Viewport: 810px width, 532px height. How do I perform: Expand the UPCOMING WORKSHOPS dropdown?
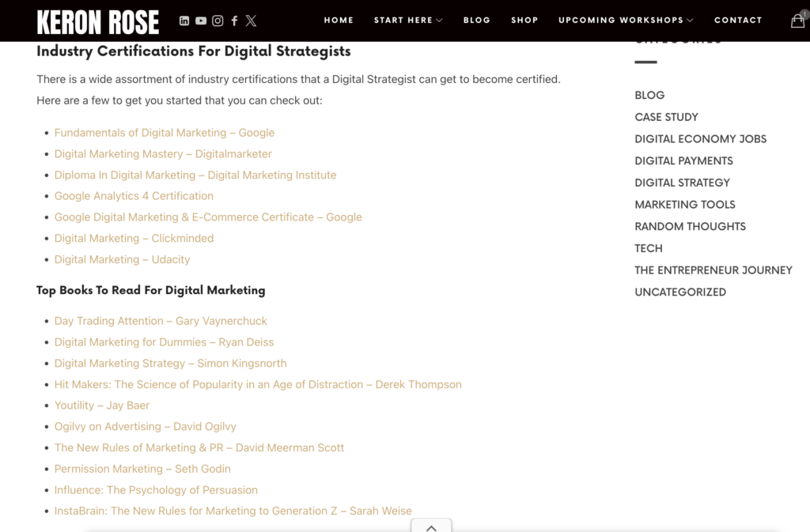point(625,21)
